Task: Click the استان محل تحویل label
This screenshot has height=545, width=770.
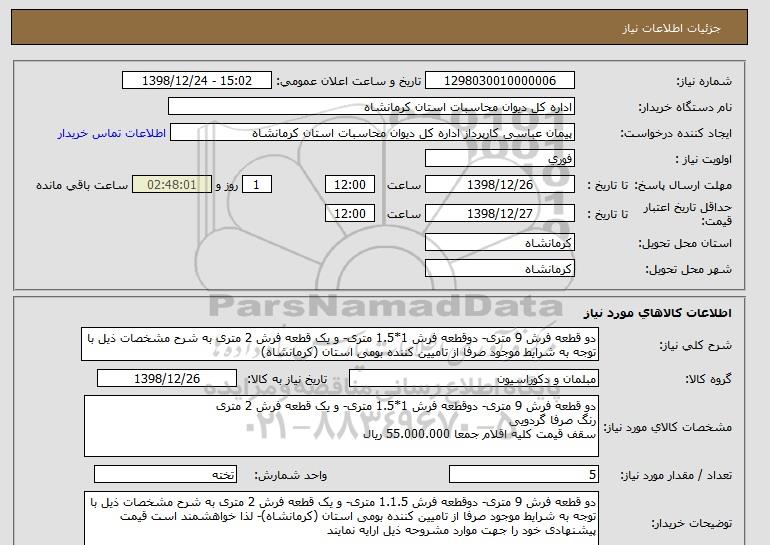Action: (685, 243)
